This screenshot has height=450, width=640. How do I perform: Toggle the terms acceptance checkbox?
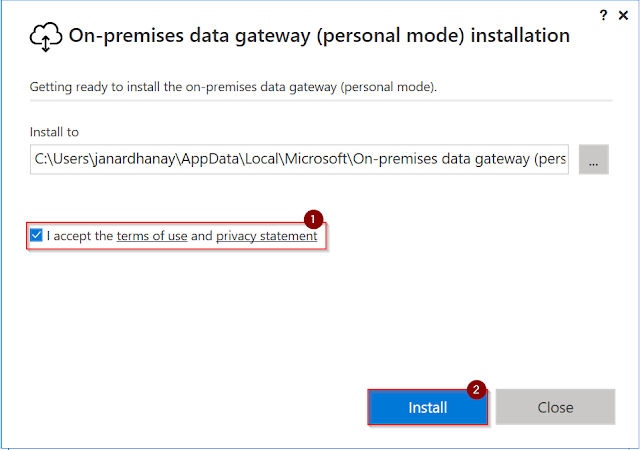pos(37,236)
